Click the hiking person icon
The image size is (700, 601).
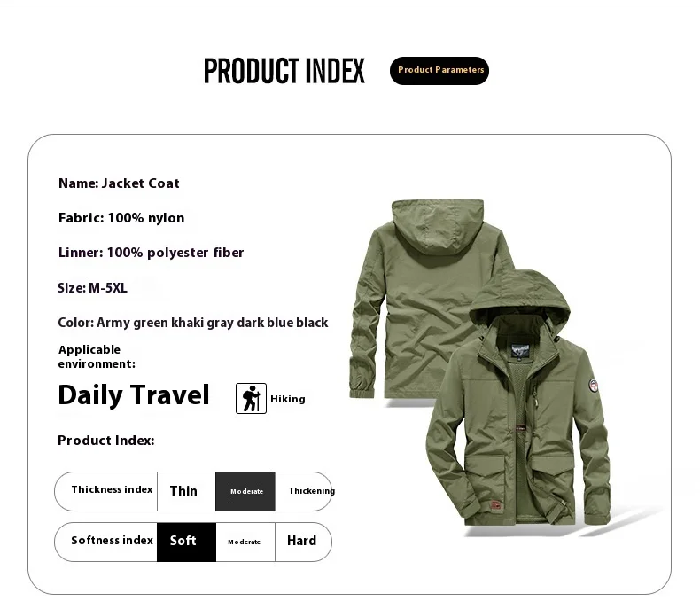(x=251, y=398)
